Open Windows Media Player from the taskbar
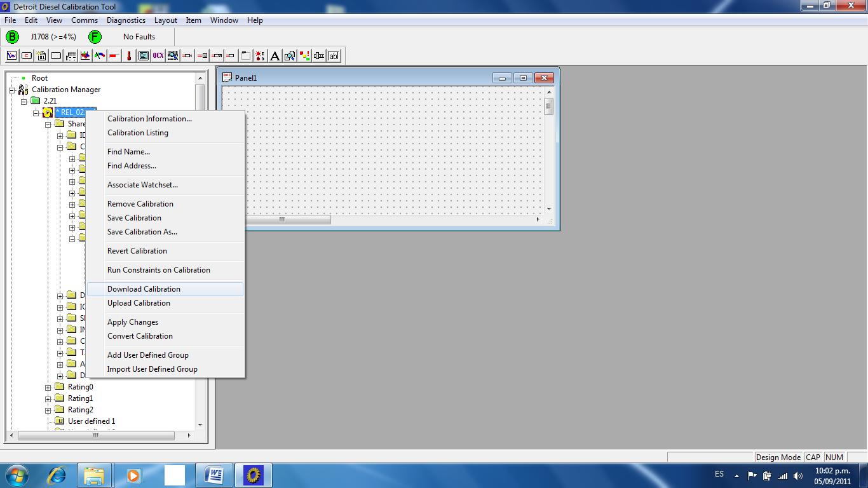Screen dimensions: 868x488 pyautogui.click(x=133, y=475)
